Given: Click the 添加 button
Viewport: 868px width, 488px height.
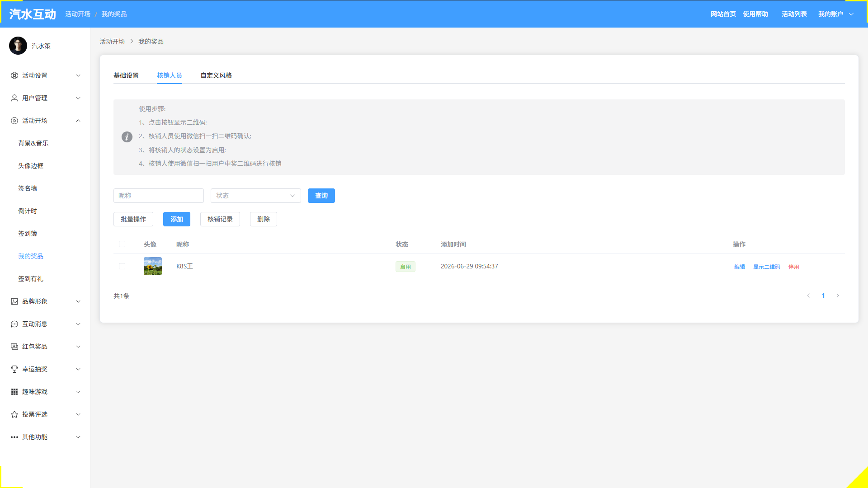Looking at the screenshot, I should (x=177, y=219).
